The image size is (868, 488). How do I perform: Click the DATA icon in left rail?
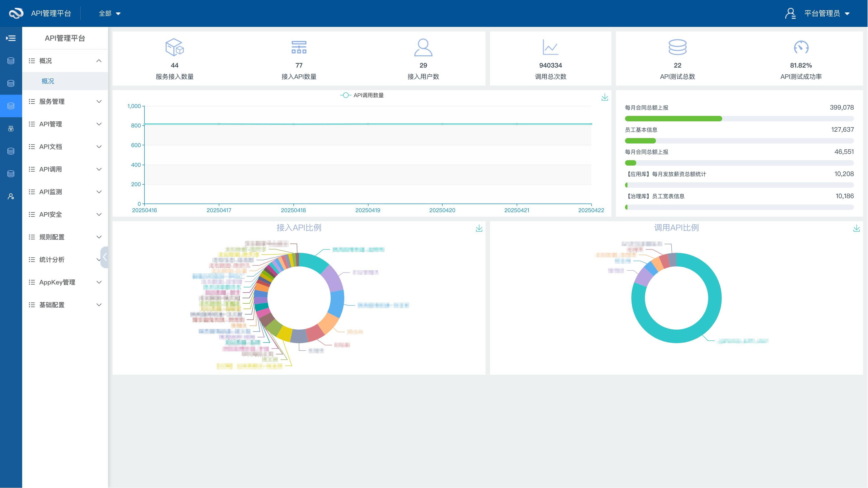11,128
